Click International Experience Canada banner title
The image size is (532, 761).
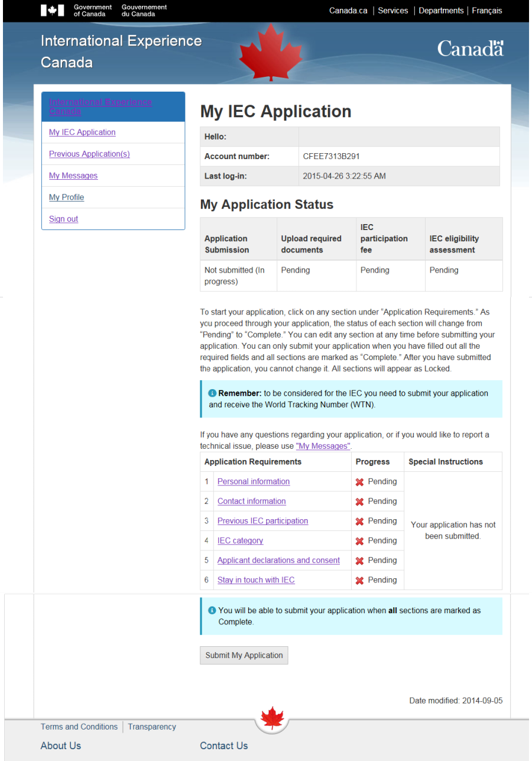[x=121, y=51]
